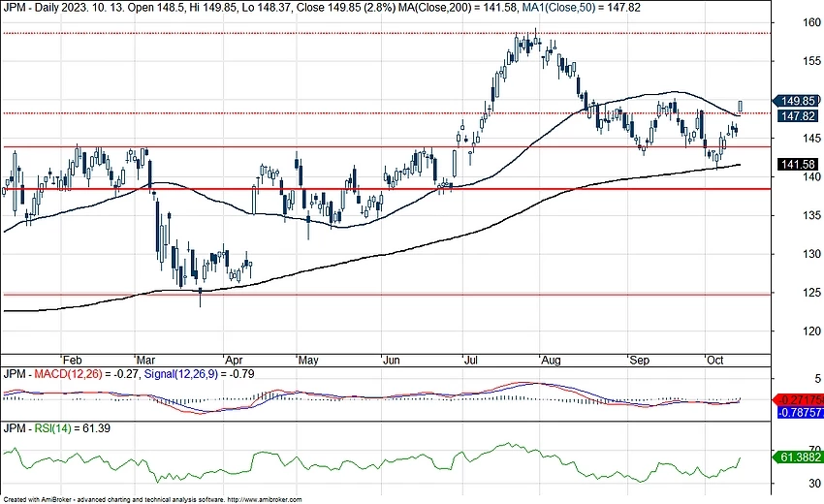Click the 'RSI(14) = 61.39' pane title
Screen dimensions: 824x504
pos(72,428)
